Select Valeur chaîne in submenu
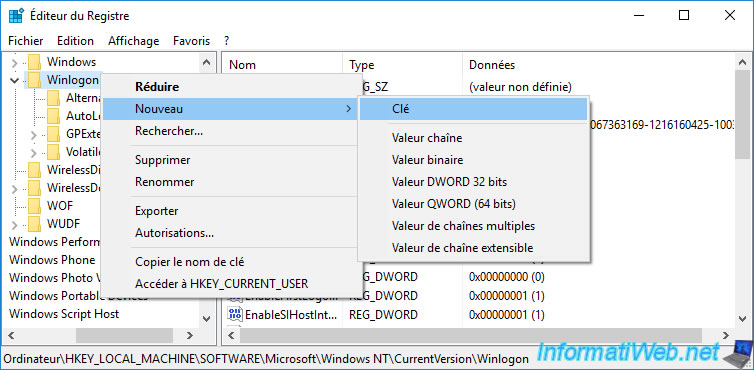The width and height of the screenshot is (754, 370). 474,138
